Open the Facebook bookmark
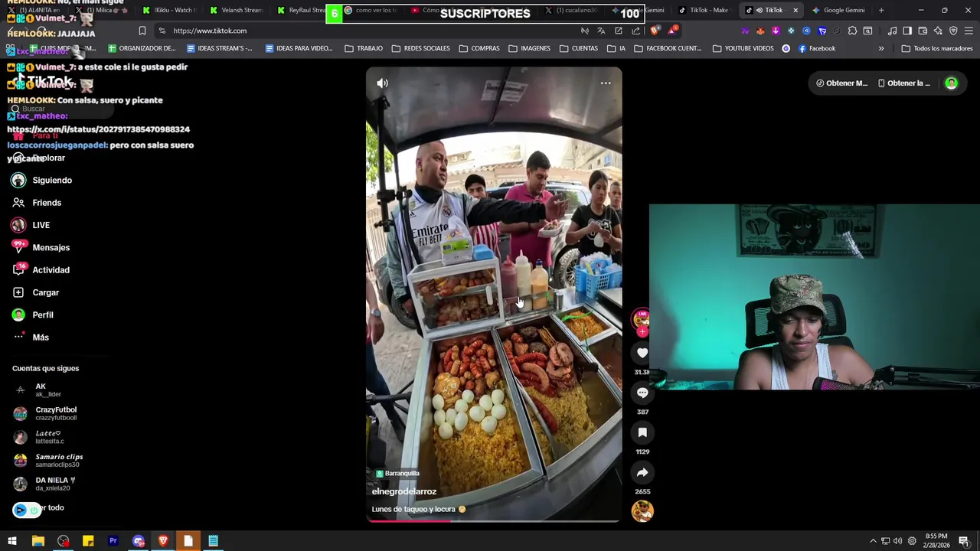980x551 pixels. point(817,48)
